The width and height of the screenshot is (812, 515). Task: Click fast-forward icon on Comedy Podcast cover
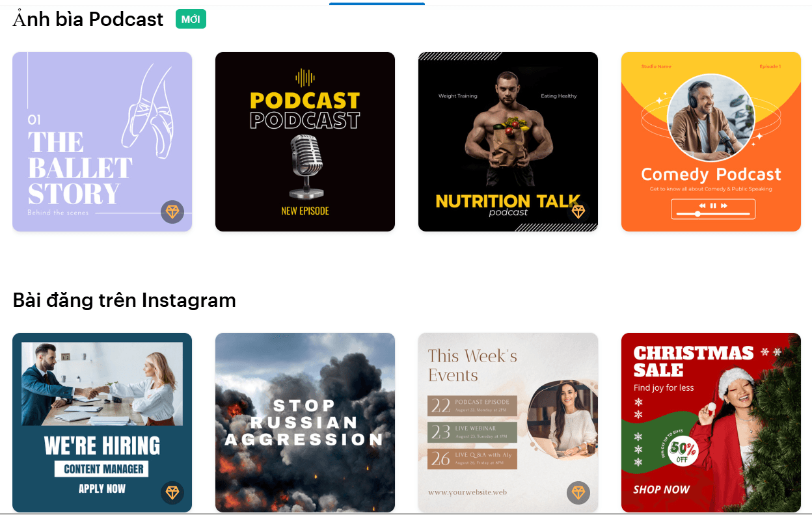(x=724, y=205)
